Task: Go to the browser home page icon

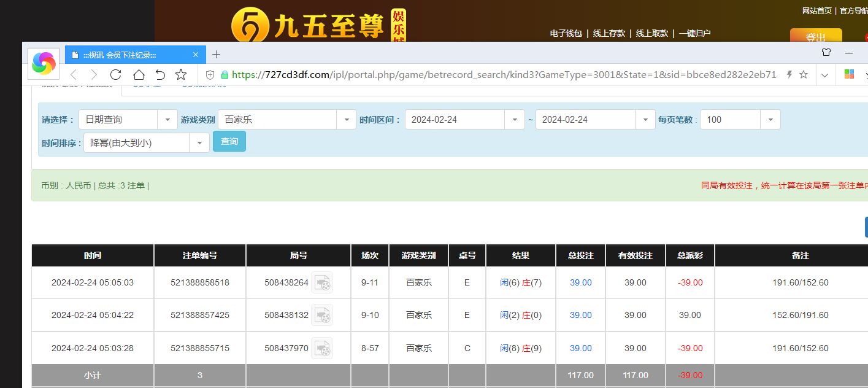Action: point(139,75)
